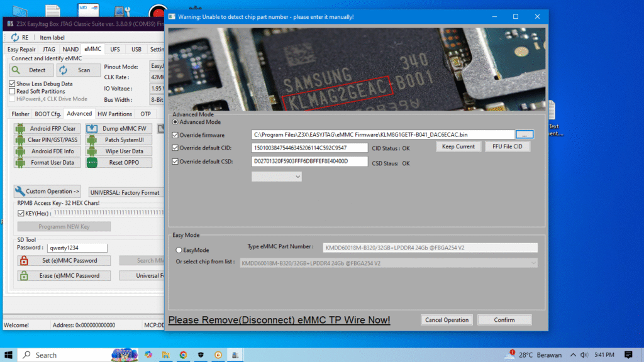Open the HW Partitions sub-tab
Image resolution: width=644 pixels, height=362 pixels.
pos(114,114)
